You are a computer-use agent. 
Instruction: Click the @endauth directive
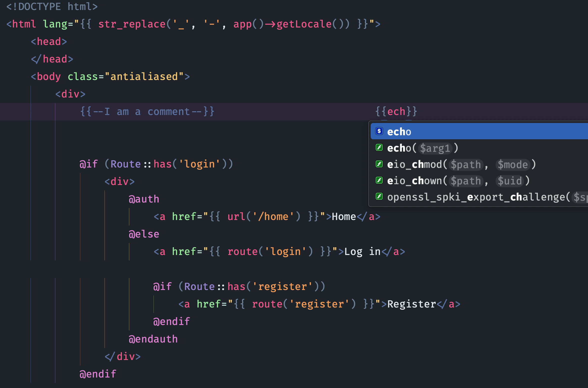click(153, 339)
